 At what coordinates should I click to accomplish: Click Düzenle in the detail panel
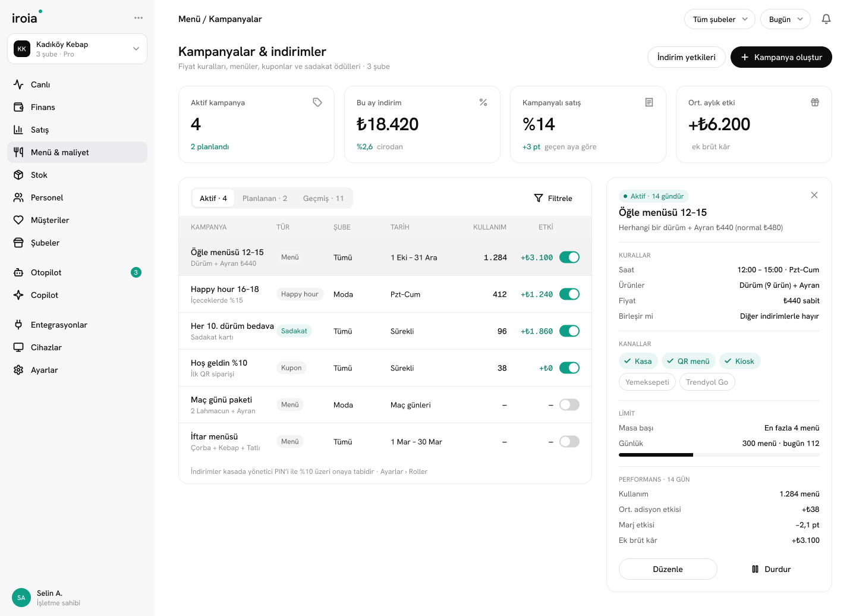coord(668,569)
